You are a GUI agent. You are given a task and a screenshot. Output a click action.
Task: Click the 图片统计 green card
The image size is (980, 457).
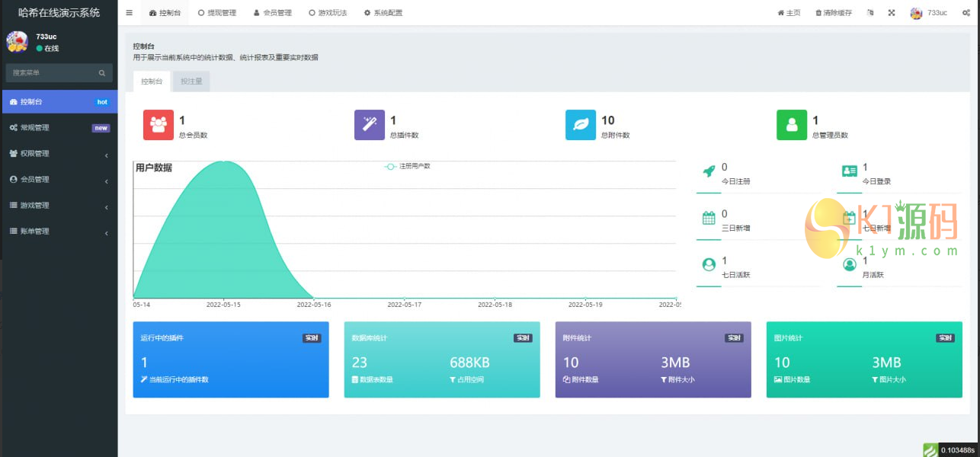point(864,360)
